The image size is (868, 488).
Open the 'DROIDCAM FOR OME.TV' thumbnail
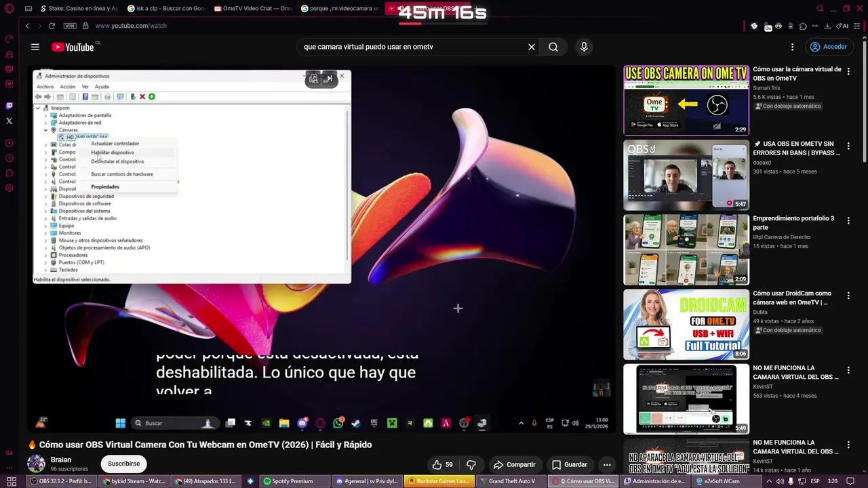(x=686, y=325)
